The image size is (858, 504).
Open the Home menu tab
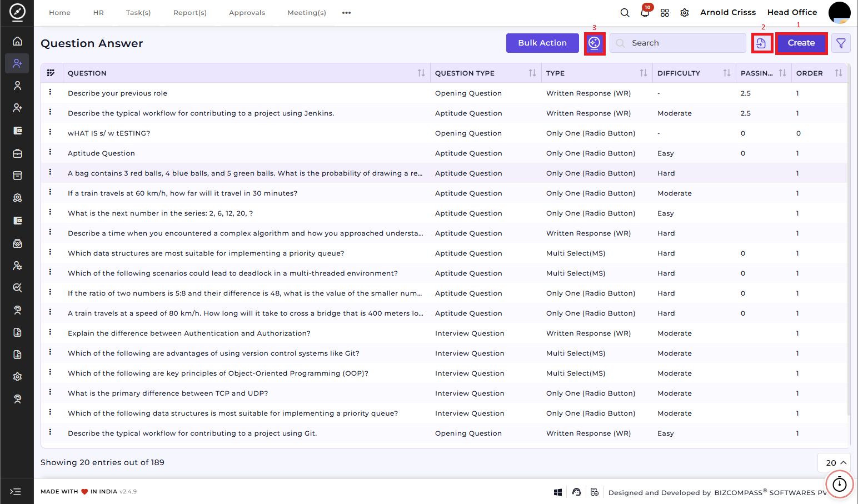[x=59, y=13]
